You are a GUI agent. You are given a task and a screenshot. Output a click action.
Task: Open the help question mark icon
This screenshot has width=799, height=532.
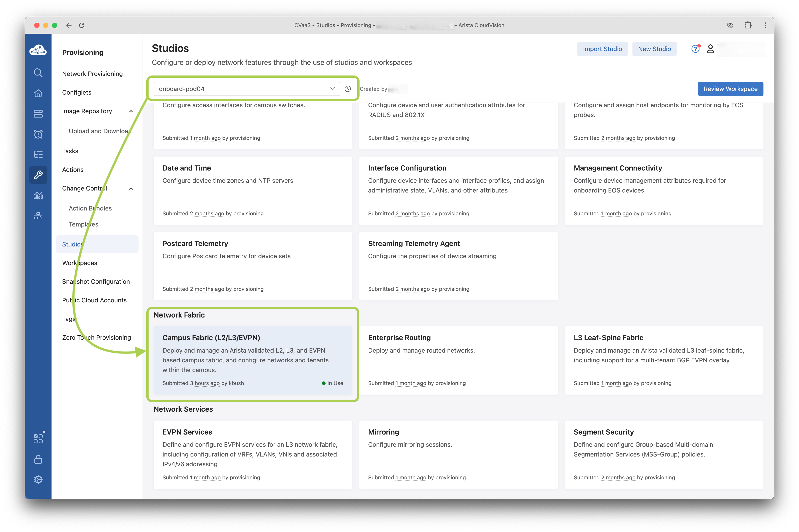pyautogui.click(x=695, y=49)
